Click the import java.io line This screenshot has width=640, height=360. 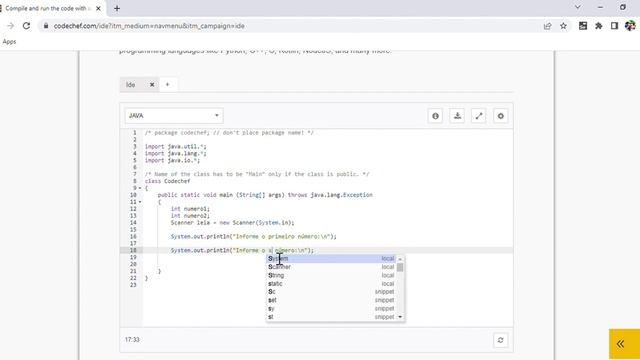(x=172, y=160)
